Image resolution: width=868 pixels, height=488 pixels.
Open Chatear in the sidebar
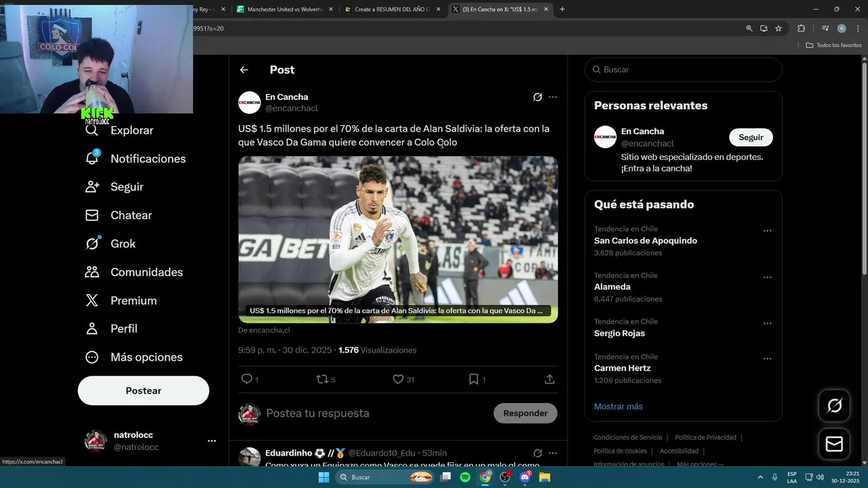point(118,216)
